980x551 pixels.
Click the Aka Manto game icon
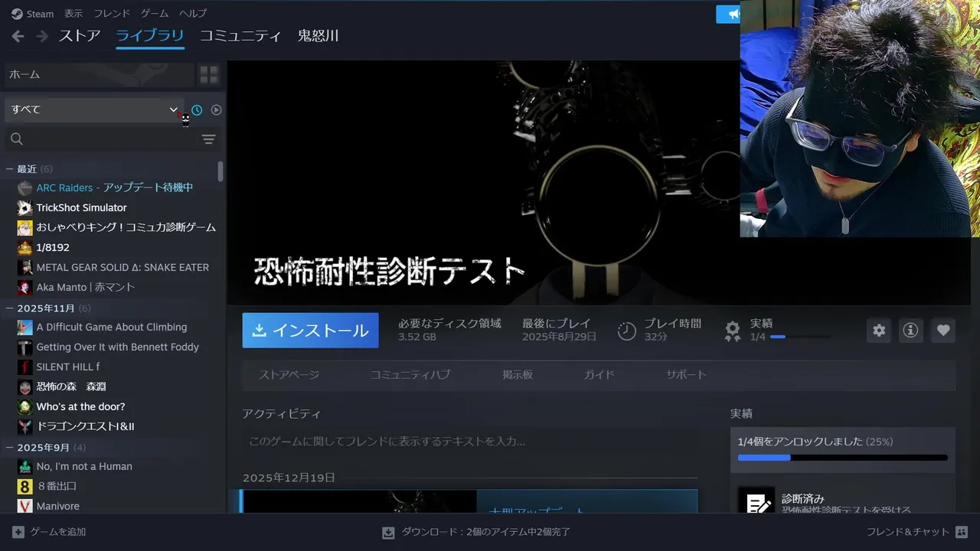point(24,287)
